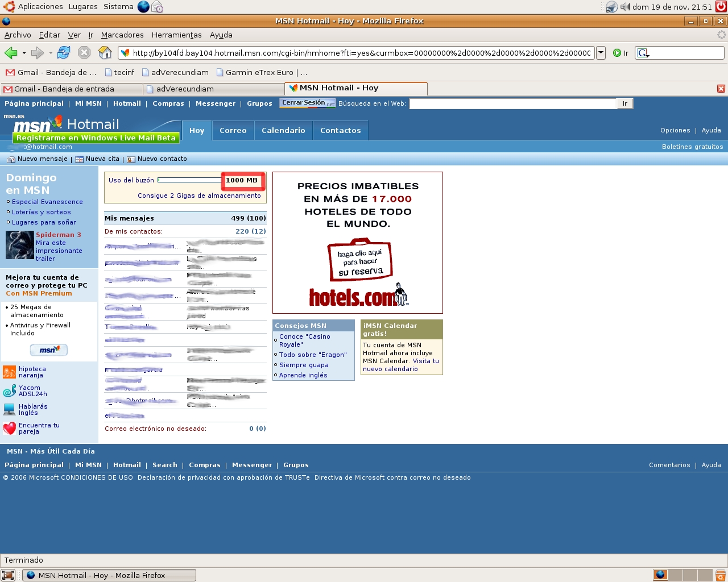Click the Boletines gratuitos link
This screenshot has height=582, width=728.
(x=693, y=147)
